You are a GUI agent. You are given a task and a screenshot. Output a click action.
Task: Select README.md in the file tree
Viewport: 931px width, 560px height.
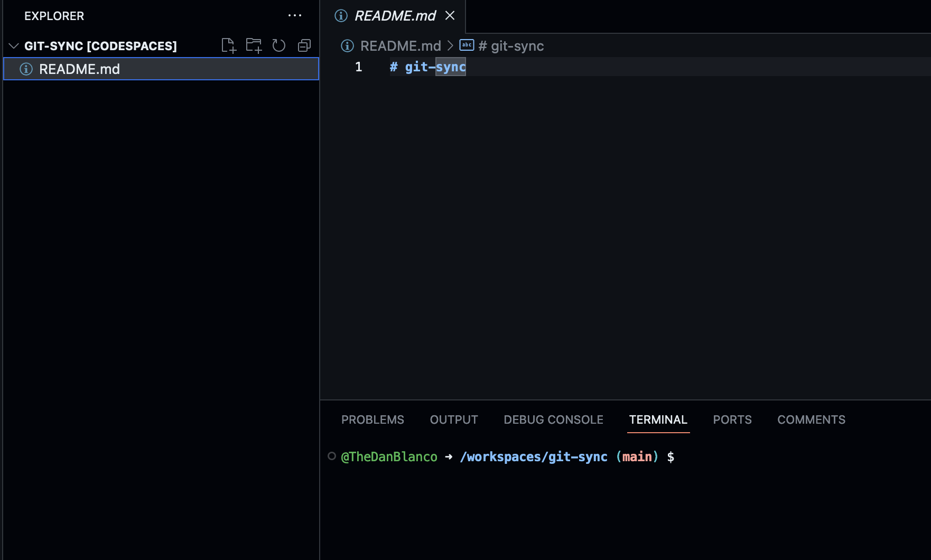pyautogui.click(x=80, y=69)
